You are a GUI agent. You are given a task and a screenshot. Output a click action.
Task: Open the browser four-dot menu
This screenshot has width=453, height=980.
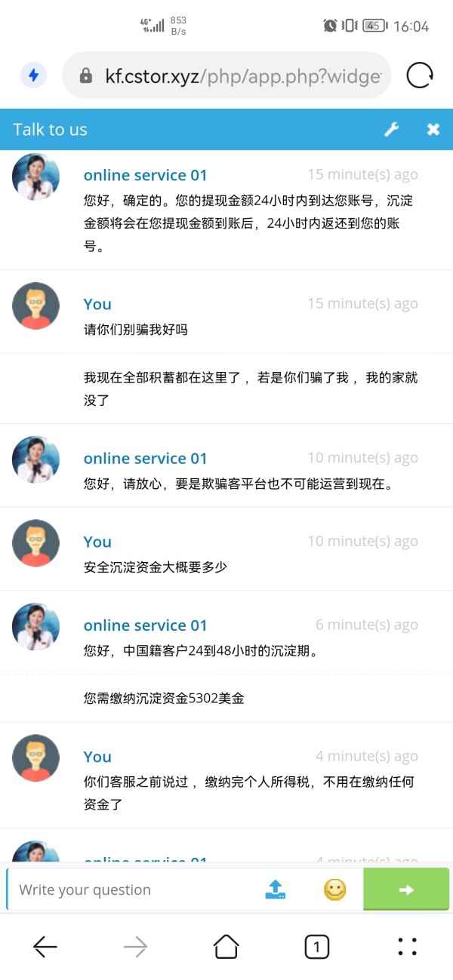(x=407, y=947)
